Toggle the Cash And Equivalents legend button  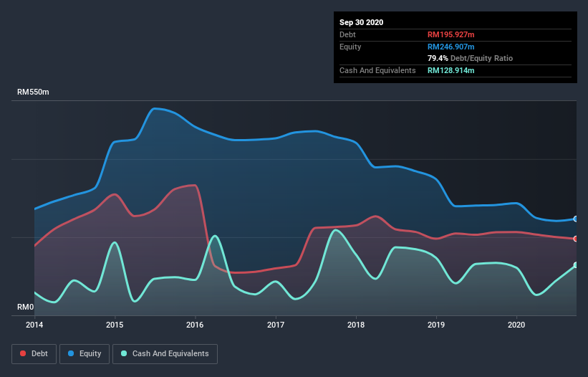click(165, 354)
